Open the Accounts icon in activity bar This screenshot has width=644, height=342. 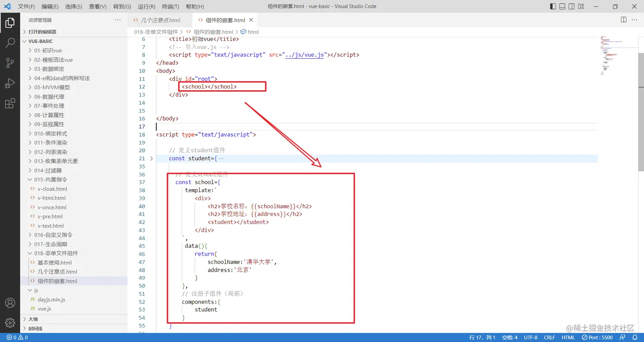10,303
